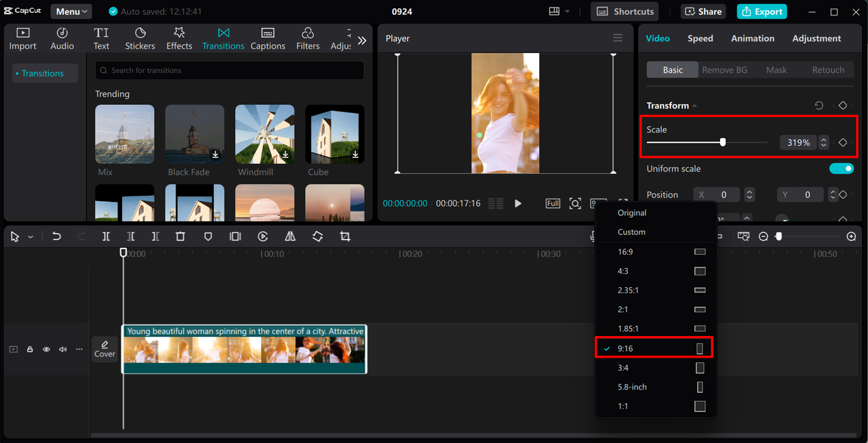868x443 pixels.
Task: Toggle the timeline preview axis icon
Action: click(x=744, y=236)
